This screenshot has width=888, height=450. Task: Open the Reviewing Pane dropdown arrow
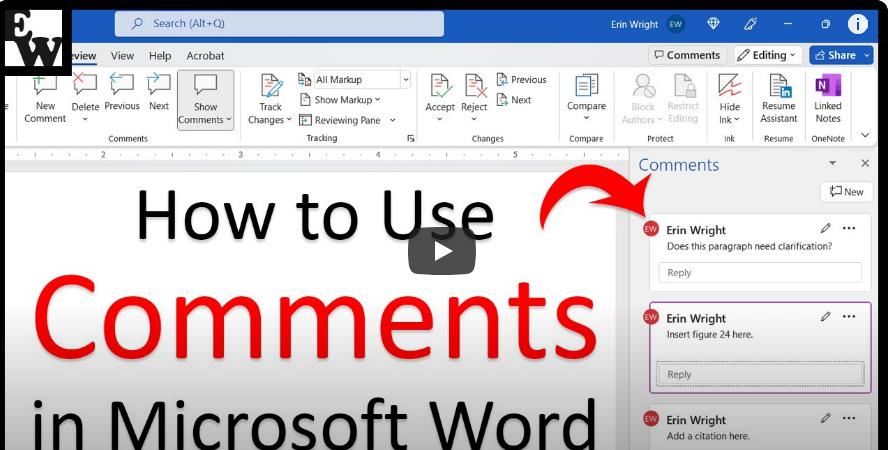[392, 120]
